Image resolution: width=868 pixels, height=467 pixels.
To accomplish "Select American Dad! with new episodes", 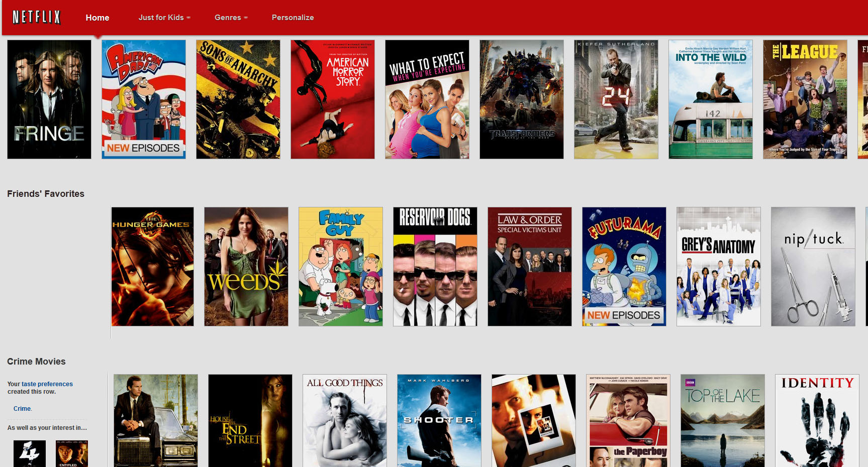I will 144,99.
